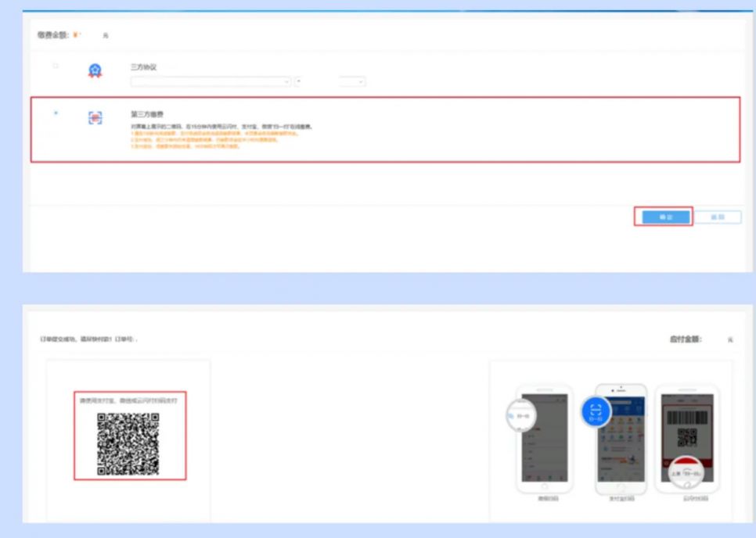Select the 第三方缴费 radio button
The image size is (756, 538).
[x=56, y=113]
